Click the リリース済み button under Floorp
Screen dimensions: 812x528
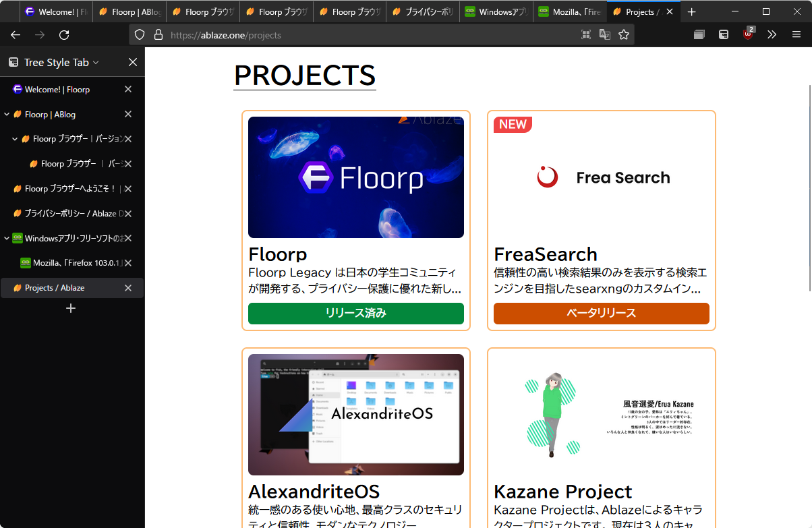click(x=355, y=314)
